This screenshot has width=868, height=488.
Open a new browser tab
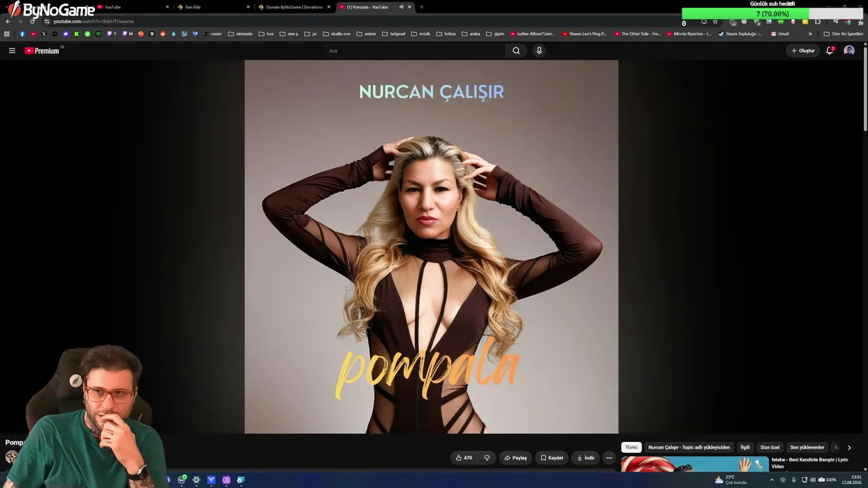422,7
